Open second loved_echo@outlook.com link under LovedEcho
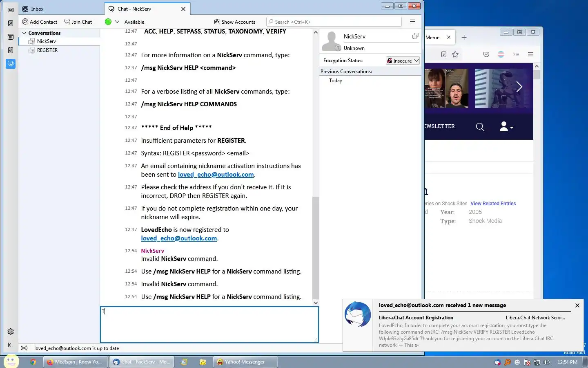Viewport: 588px width, 368px height. 179,238
